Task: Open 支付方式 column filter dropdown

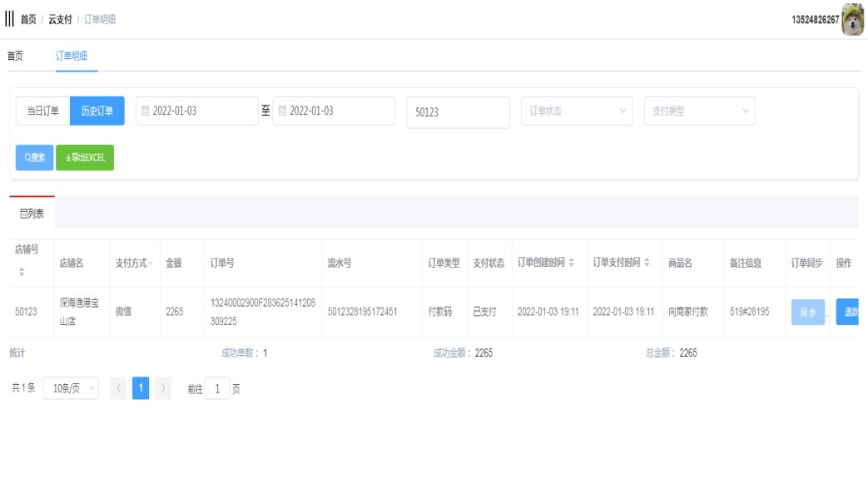Action: pos(151,264)
